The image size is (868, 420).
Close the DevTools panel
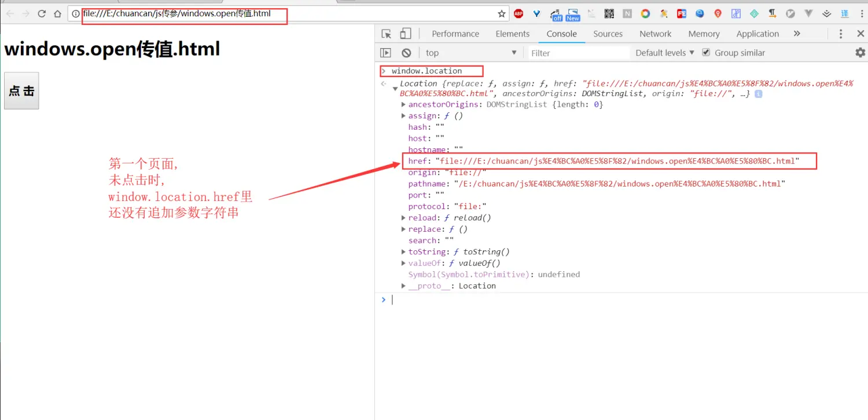(860, 34)
